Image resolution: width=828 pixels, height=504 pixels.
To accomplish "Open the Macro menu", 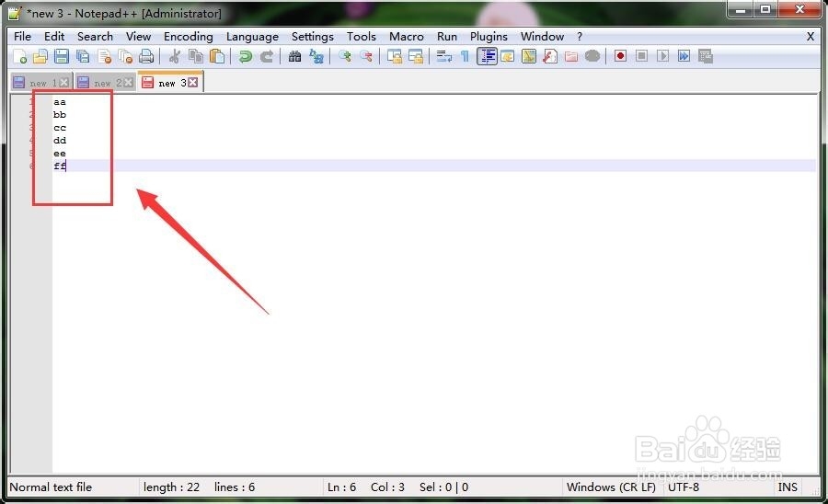I will (x=407, y=37).
